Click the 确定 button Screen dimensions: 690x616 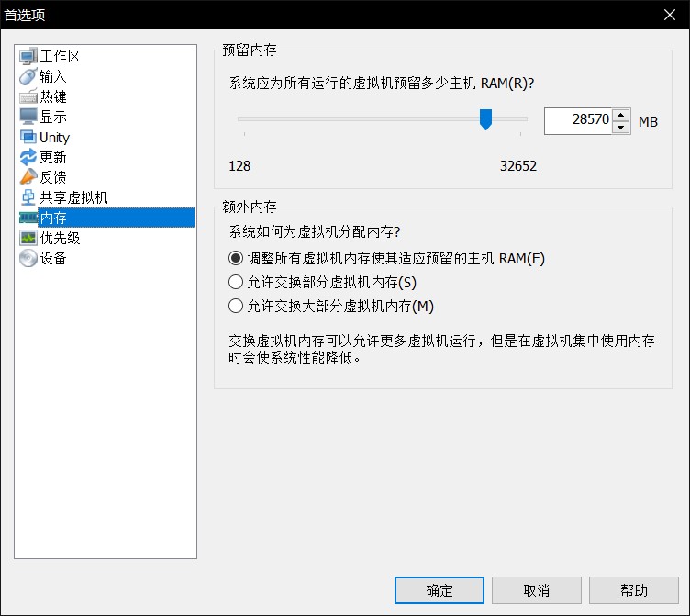click(440, 590)
